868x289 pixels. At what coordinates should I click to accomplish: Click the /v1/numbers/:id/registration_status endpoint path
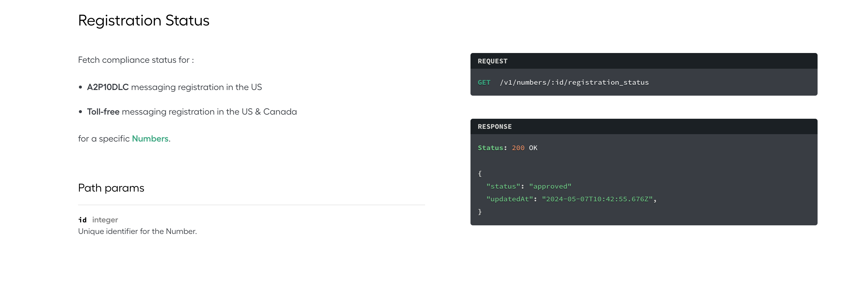pyautogui.click(x=574, y=82)
